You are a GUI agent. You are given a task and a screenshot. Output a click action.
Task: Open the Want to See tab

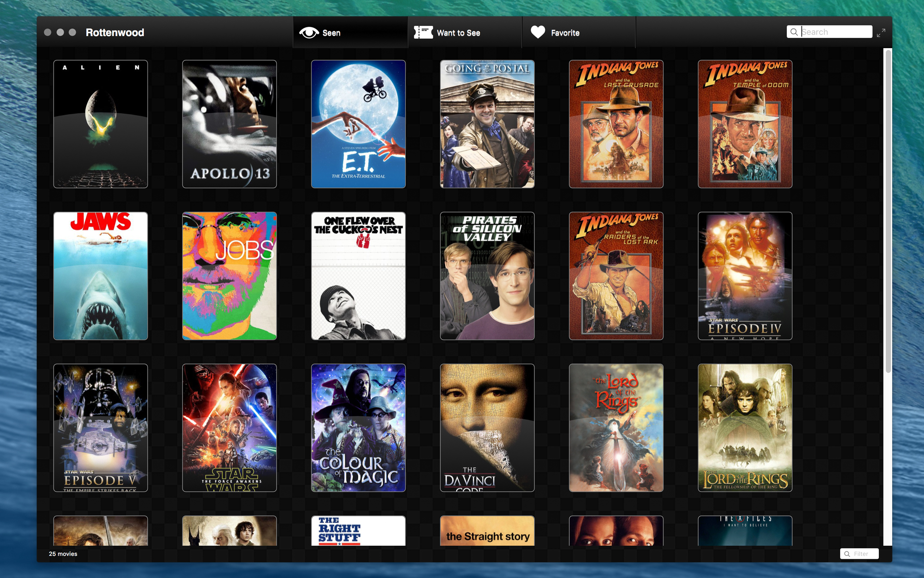point(465,32)
